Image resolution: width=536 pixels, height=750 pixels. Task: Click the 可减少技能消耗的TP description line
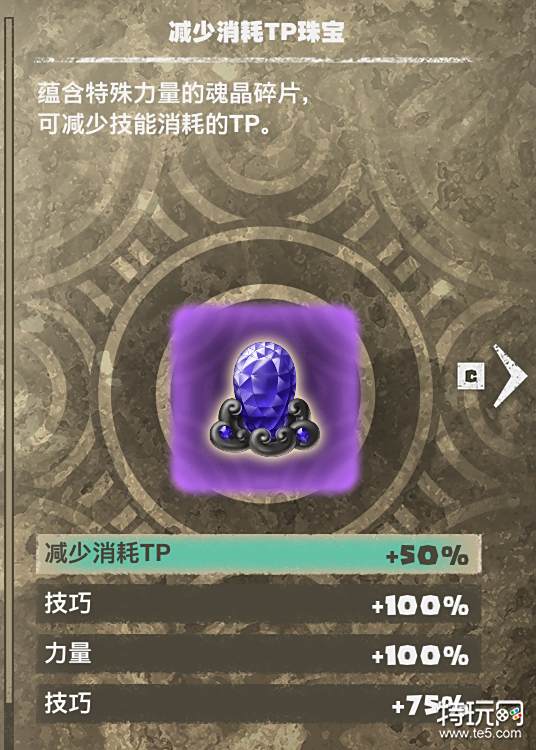(x=155, y=125)
